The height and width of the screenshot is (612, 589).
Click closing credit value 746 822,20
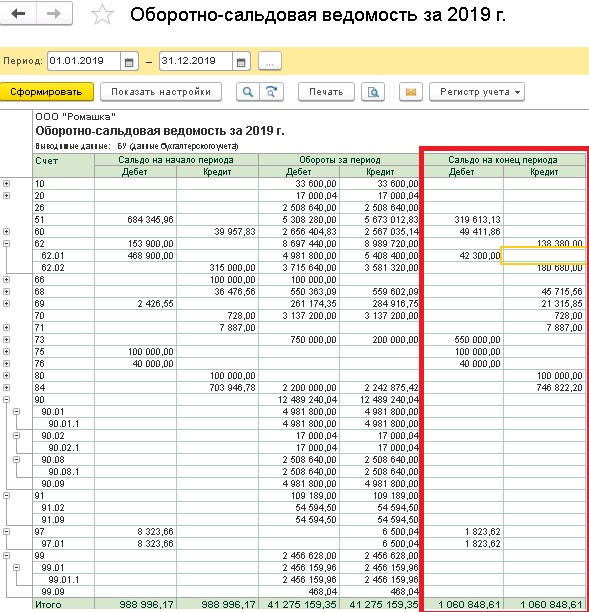tap(559, 388)
